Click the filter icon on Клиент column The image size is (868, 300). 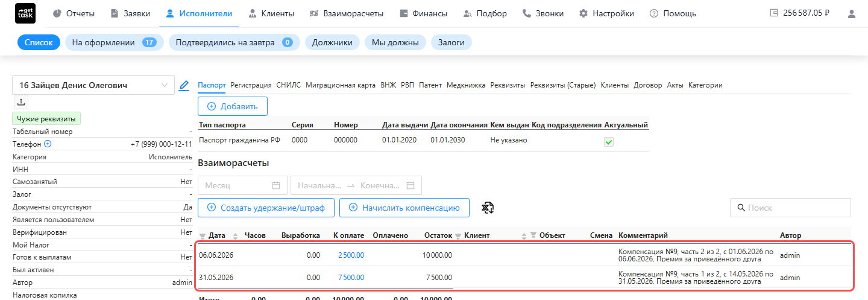458,236
